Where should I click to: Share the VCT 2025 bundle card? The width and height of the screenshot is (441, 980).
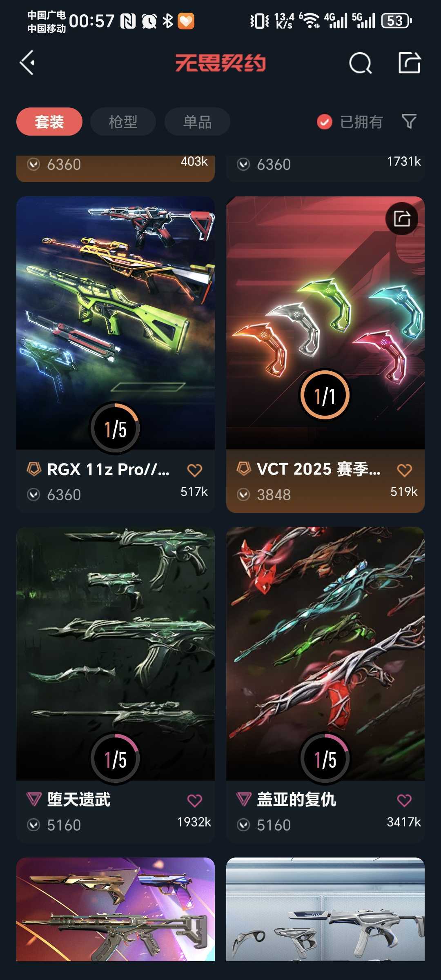pyautogui.click(x=402, y=218)
